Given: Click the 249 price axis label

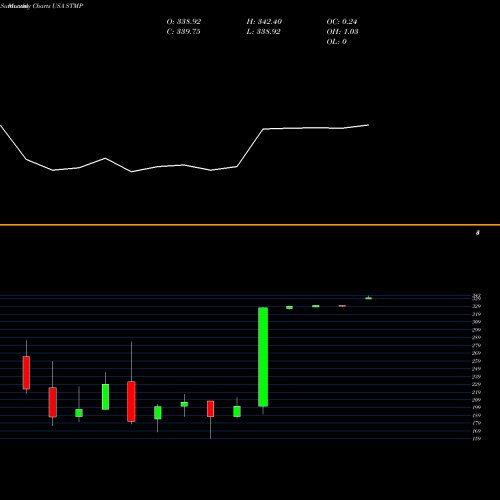Looking at the screenshot, I should tap(476, 369).
